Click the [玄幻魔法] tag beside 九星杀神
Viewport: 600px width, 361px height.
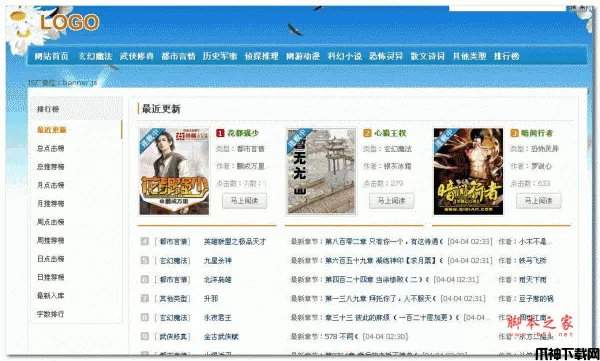(x=173, y=261)
